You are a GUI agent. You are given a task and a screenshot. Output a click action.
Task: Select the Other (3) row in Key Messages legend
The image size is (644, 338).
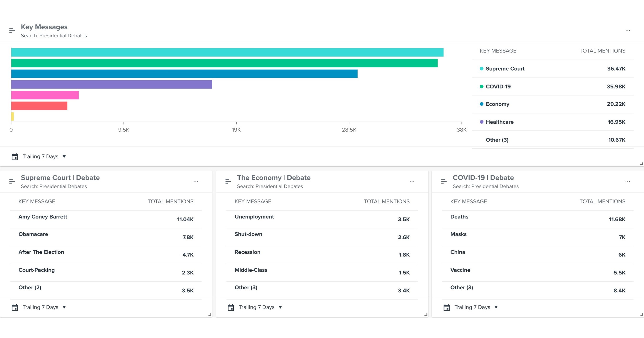point(550,140)
